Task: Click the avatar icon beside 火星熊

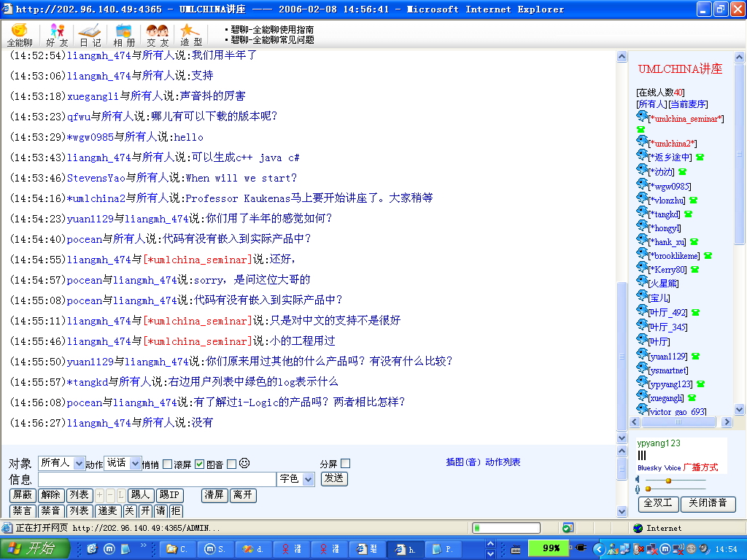Action: coord(642,281)
